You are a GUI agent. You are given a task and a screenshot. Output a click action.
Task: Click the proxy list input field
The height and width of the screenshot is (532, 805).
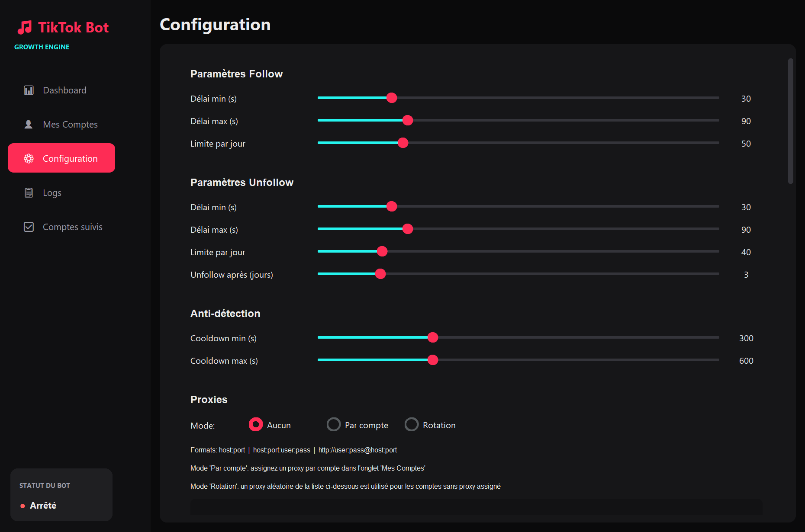[476, 507]
